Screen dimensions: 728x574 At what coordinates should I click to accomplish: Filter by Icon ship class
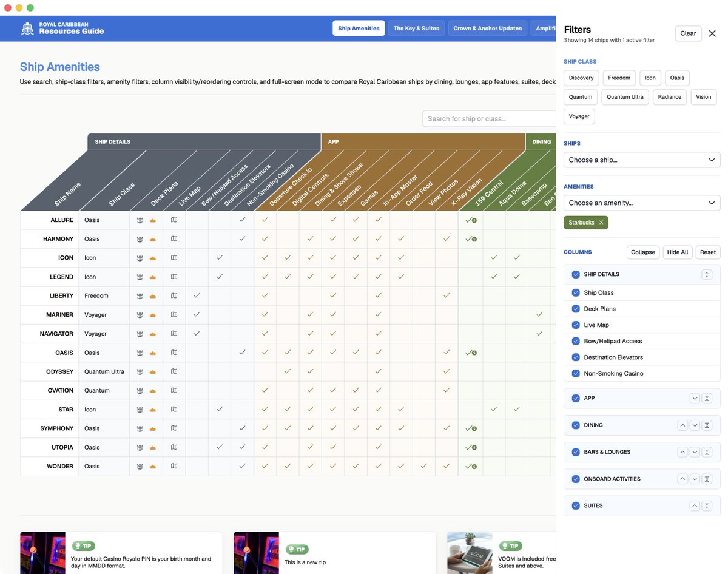pyautogui.click(x=650, y=78)
